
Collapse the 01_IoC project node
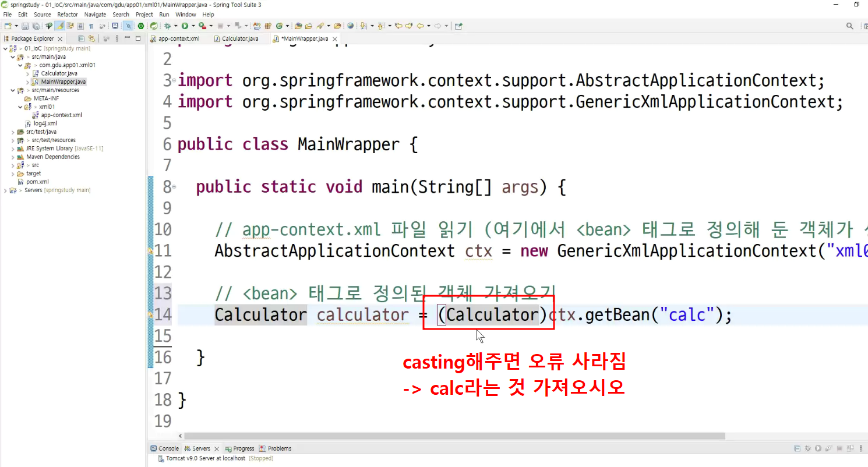(5, 48)
